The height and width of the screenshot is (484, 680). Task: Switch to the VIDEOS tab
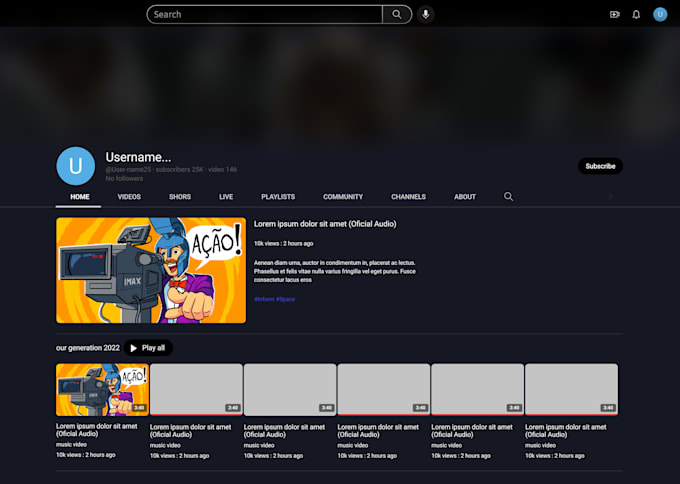(129, 197)
